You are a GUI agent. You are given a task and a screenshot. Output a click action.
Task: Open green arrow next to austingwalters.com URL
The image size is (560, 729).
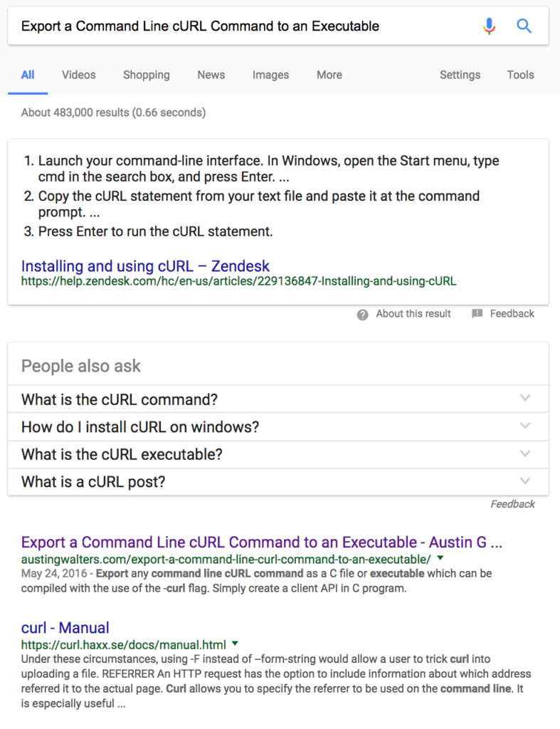tap(440, 558)
